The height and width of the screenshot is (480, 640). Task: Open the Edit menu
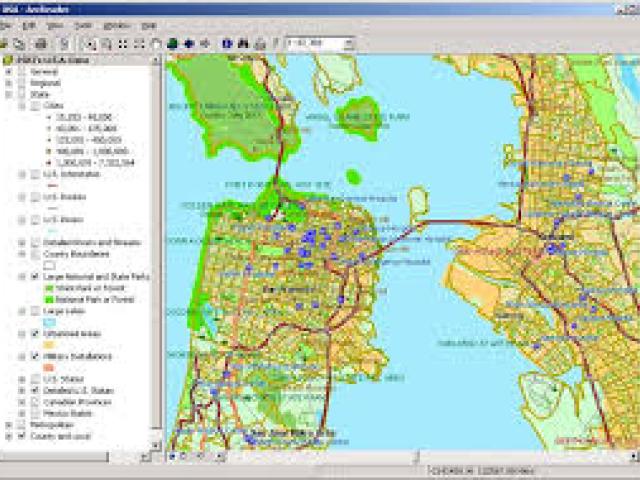(x=29, y=26)
